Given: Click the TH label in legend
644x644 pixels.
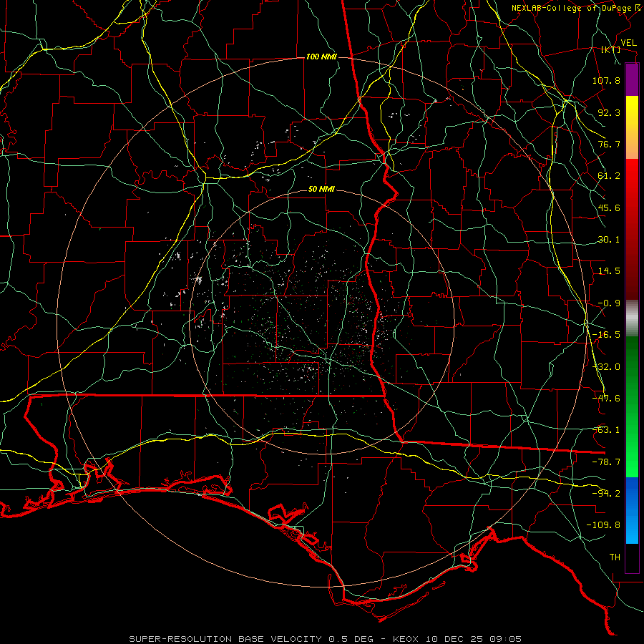Looking at the screenshot, I should (615, 557).
